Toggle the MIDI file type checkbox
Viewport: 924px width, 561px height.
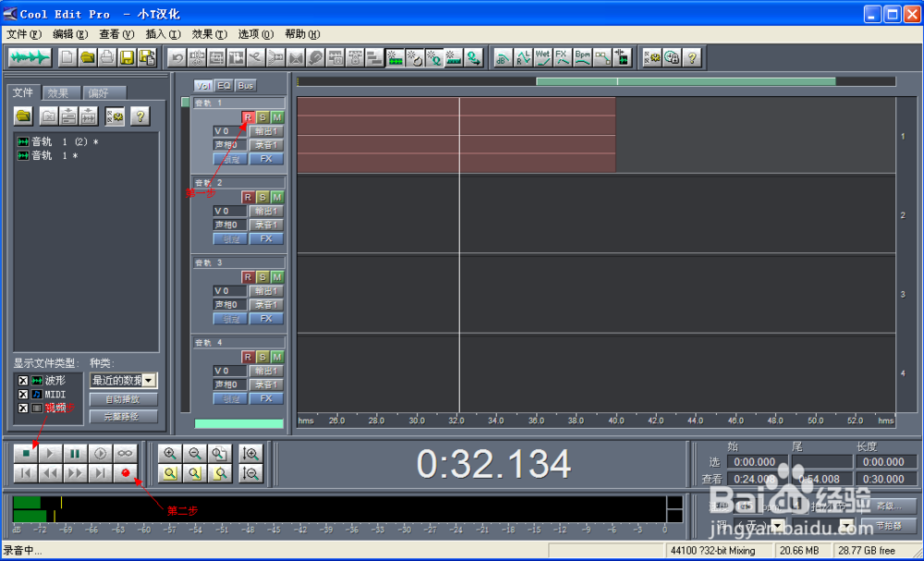tap(23, 395)
